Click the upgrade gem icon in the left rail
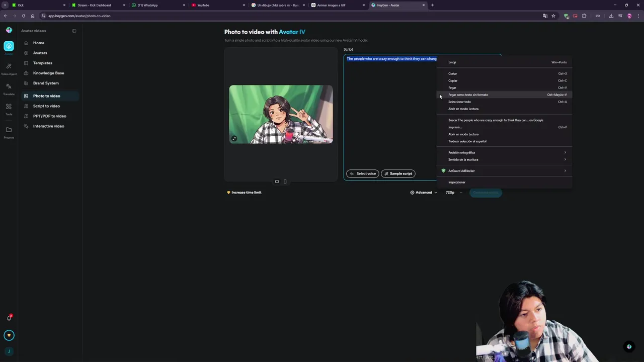This screenshot has height=362, width=644. (x=9, y=335)
